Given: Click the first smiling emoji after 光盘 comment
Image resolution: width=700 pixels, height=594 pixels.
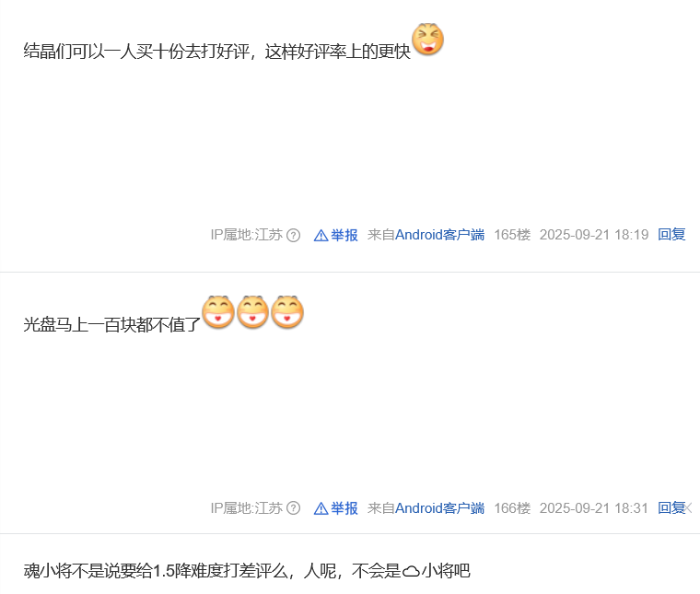Looking at the screenshot, I should [218, 312].
